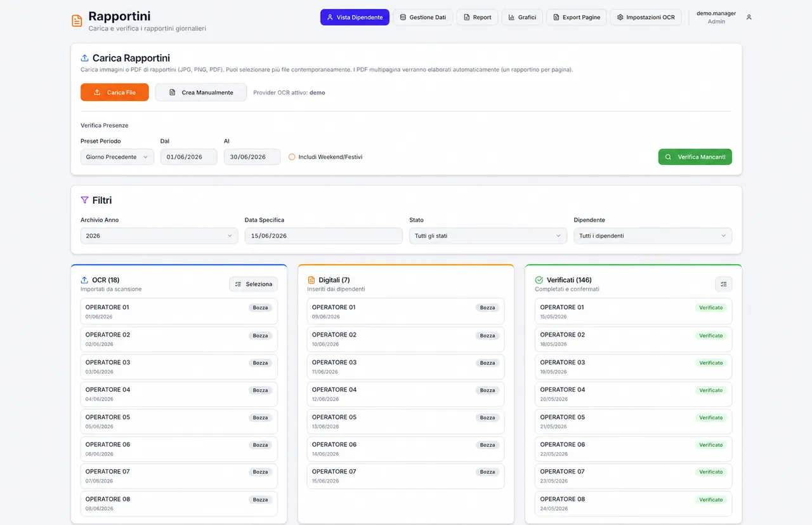The width and height of the screenshot is (812, 525).
Task: Click the Al date field 30/06/2026
Action: (252, 157)
